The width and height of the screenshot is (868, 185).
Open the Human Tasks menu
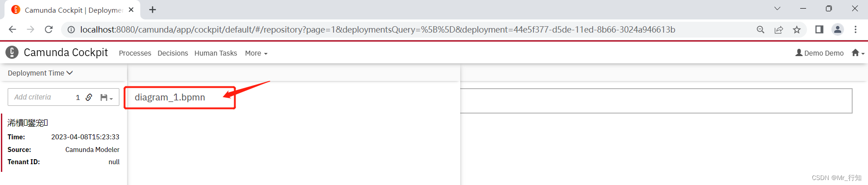[x=216, y=53]
